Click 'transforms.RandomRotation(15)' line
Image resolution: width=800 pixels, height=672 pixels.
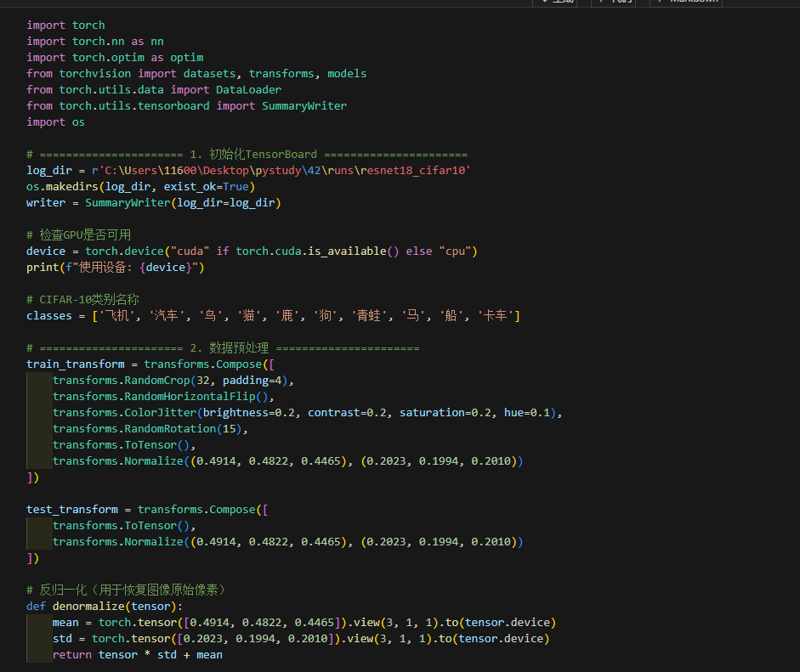[x=150, y=429]
